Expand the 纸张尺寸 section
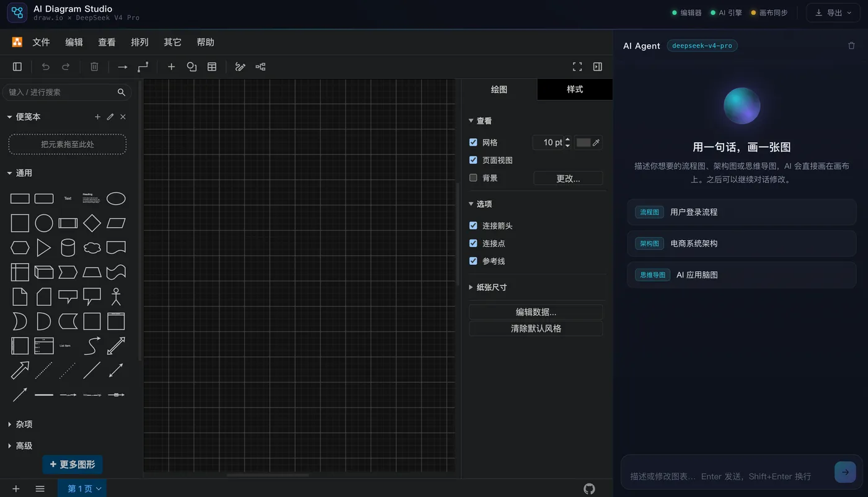Viewport: 868px width, 497px height. (487, 287)
